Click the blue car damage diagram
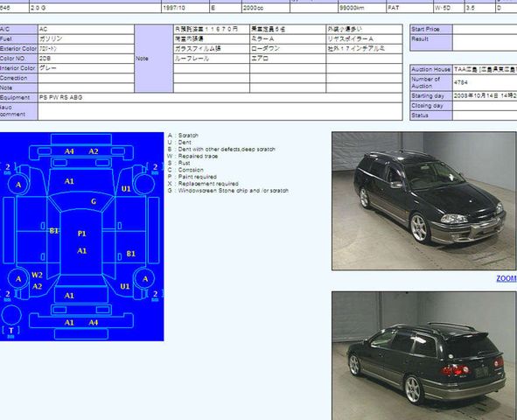 pos(81,236)
